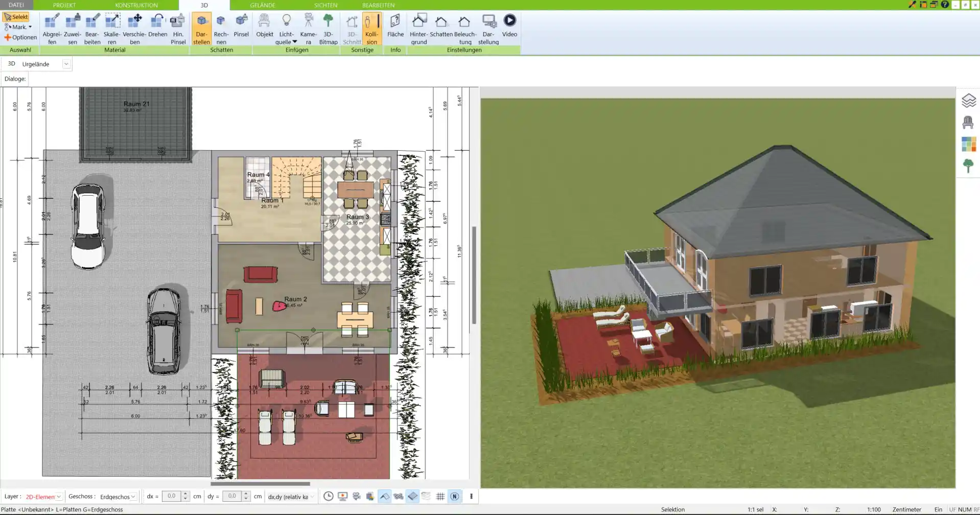
Task: Insert a 3D-Bitmap tree
Action: pyautogui.click(x=328, y=29)
